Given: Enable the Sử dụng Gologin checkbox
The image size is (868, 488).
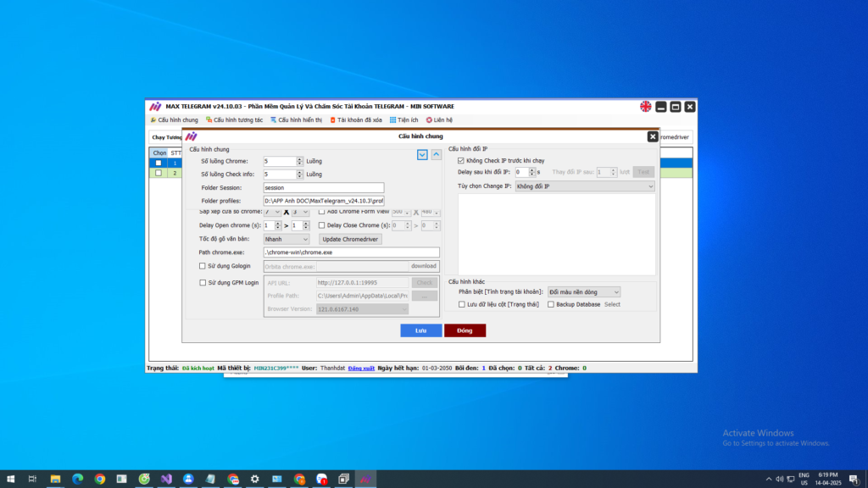Looking at the screenshot, I should (x=203, y=266).
